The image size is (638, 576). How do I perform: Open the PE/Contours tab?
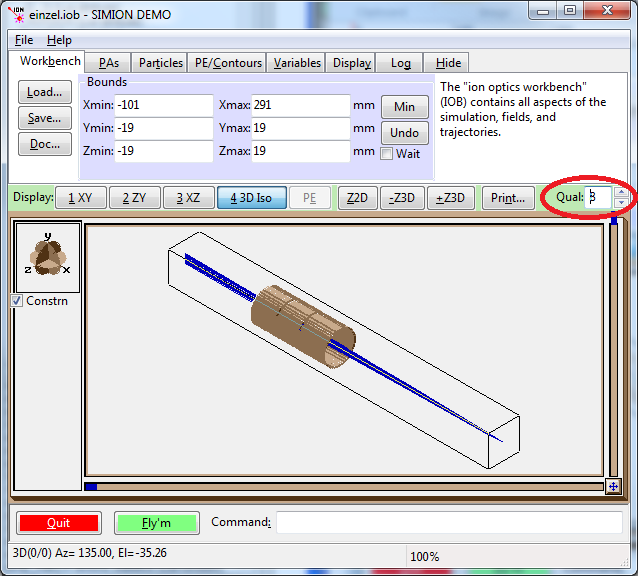click(228, 63)
